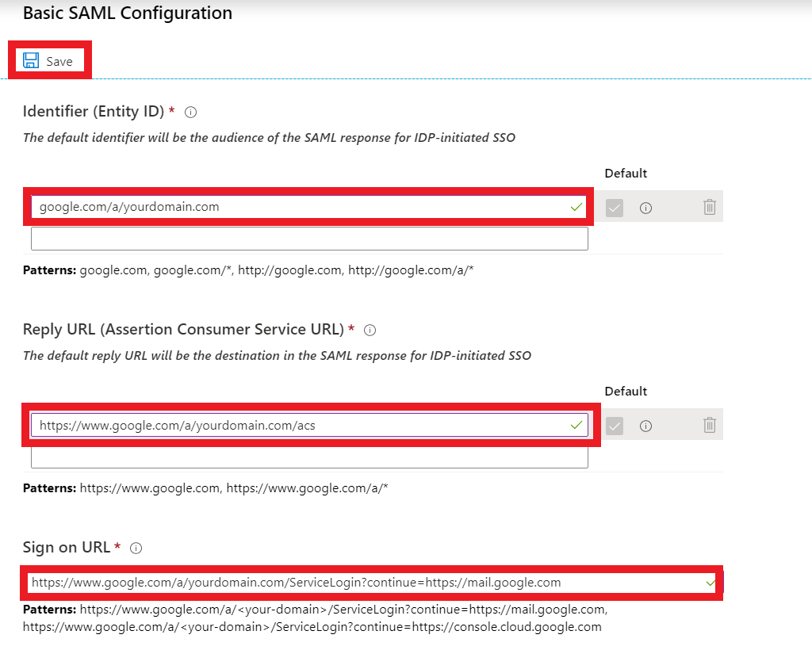
Task: Click green validation checkmark in the Reply URL field
Action: point(576,426)
